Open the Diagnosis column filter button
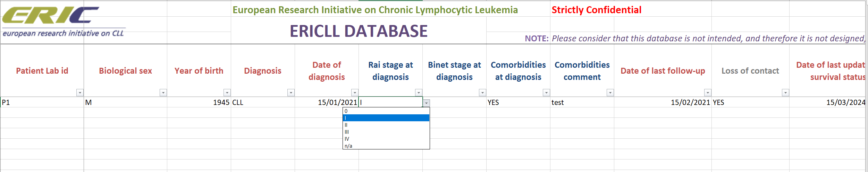The height and width of the screenshot is (172, 868). 291,93
